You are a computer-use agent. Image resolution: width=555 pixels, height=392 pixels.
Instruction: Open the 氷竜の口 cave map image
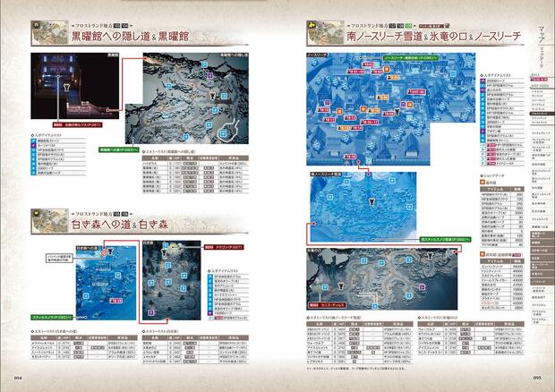382,279
